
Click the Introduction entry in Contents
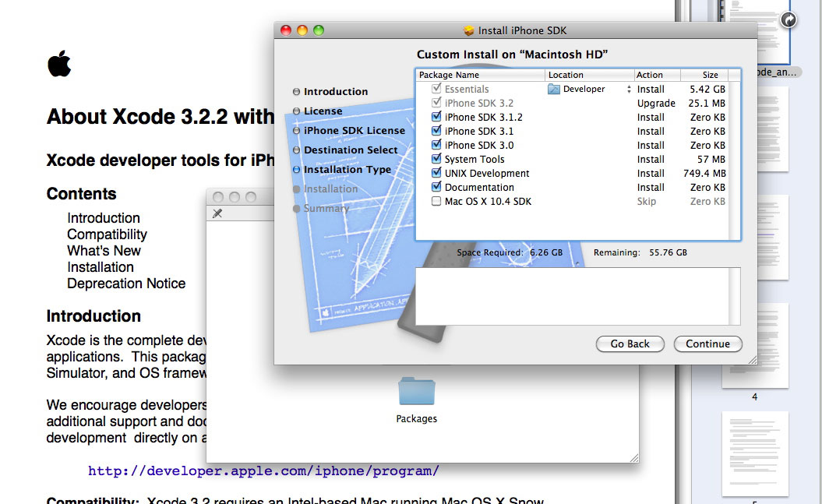click(104, 218)
